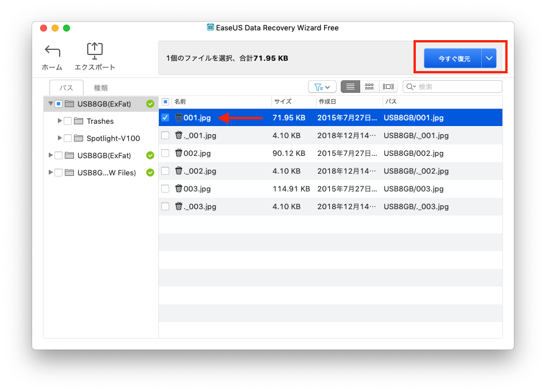Check the 003.jpg file checkbox
Screen dimensions: 546x392
[x=165, y=189]
